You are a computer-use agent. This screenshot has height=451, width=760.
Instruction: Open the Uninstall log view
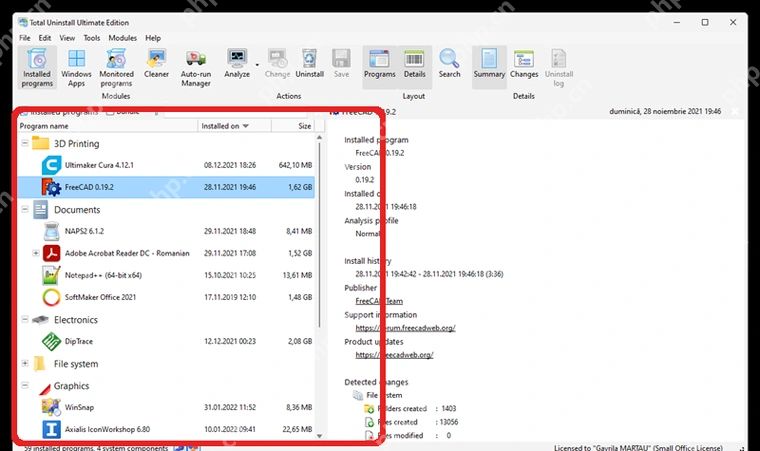click(558, 67)
